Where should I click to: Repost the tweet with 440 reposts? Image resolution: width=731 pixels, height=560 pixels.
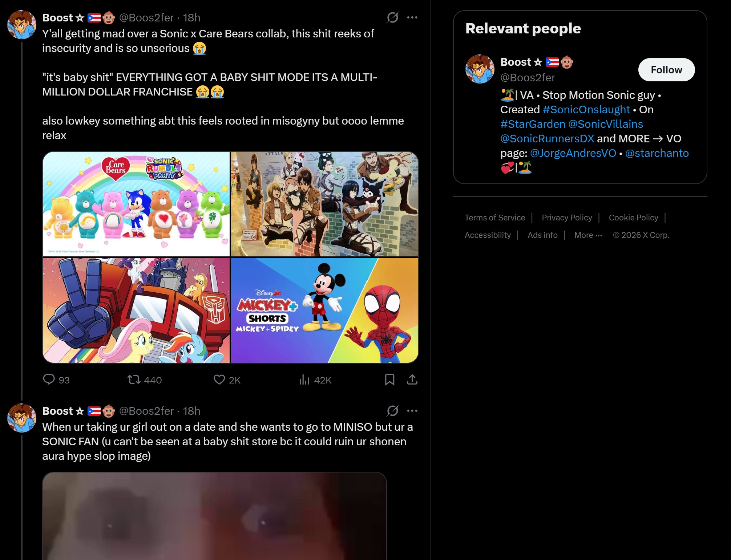pyautogui.click(x=144, y=380)
